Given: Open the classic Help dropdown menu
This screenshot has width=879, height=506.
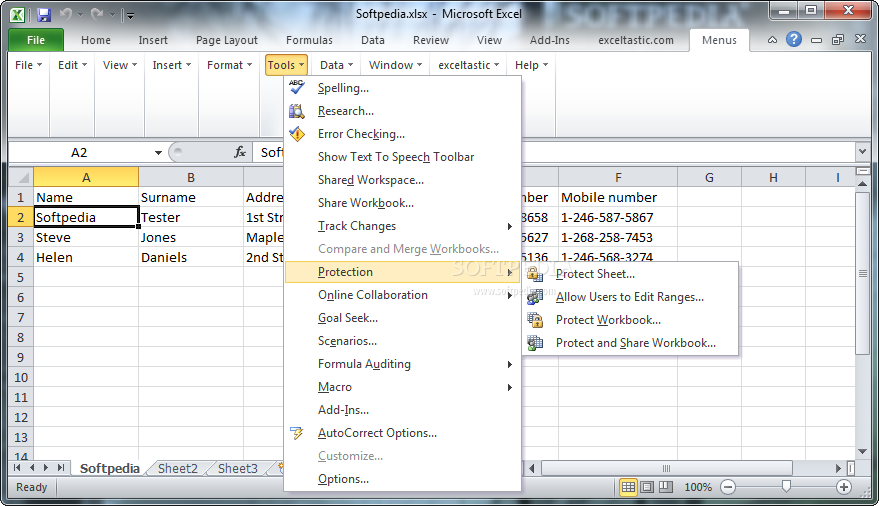Looking at the screenshot, I should [531, 65].
